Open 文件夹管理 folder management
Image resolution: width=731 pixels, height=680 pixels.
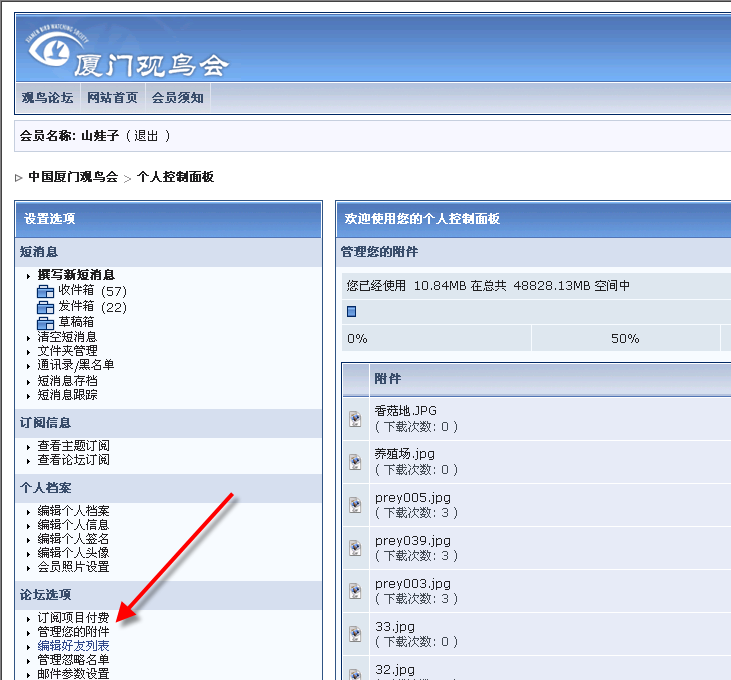coord(68,350)
